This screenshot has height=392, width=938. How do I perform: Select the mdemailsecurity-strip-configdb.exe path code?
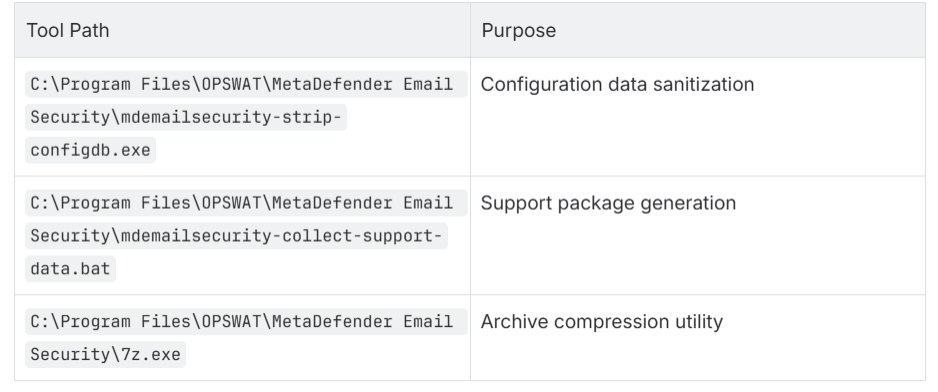coord(246,117)
